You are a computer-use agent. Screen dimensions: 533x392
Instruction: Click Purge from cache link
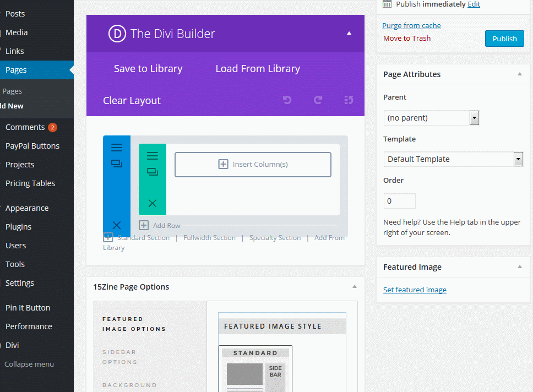click(x=411, y=25)
